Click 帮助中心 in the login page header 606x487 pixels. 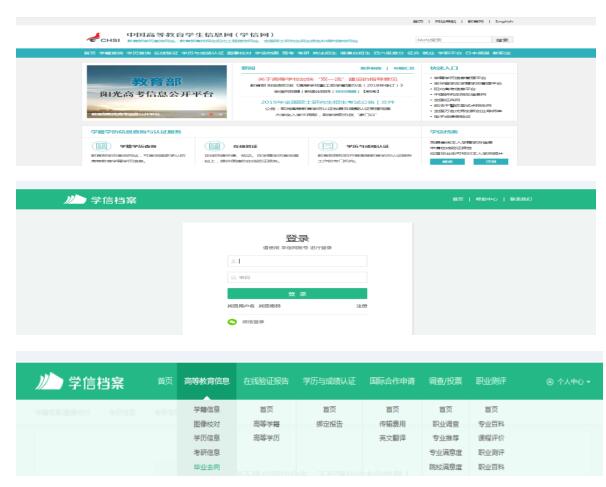pos(487,199)
